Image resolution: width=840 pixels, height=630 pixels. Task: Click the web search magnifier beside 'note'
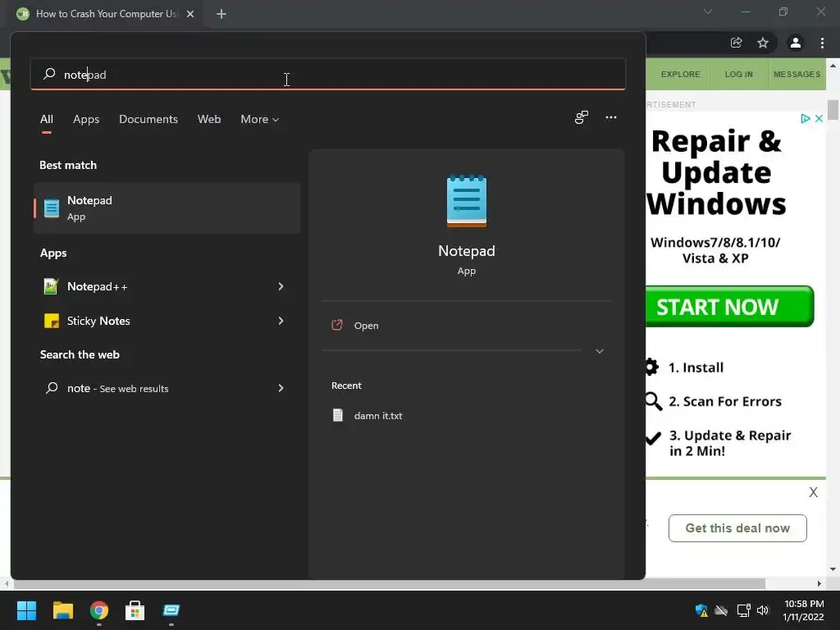pyautogui.click(x=52, y=388)
